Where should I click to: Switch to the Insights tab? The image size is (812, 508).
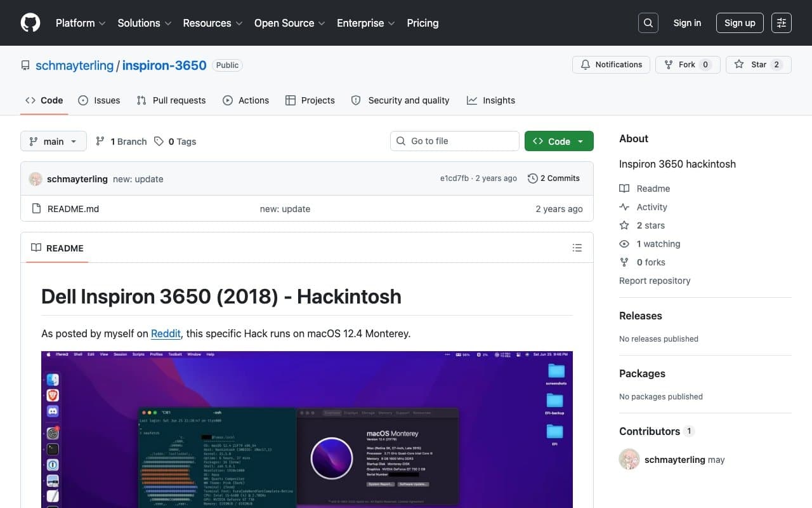[x=491, y=100]
